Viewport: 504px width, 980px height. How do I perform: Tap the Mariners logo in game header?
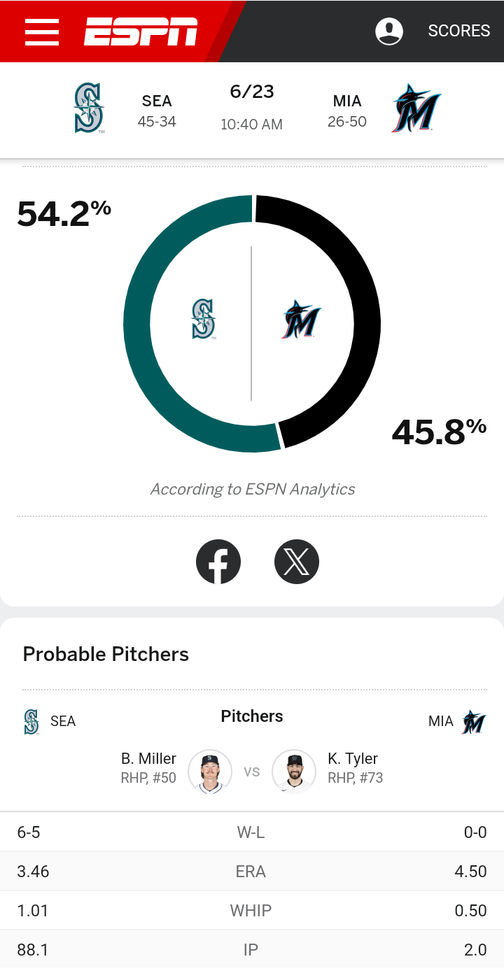coord(89,108)
